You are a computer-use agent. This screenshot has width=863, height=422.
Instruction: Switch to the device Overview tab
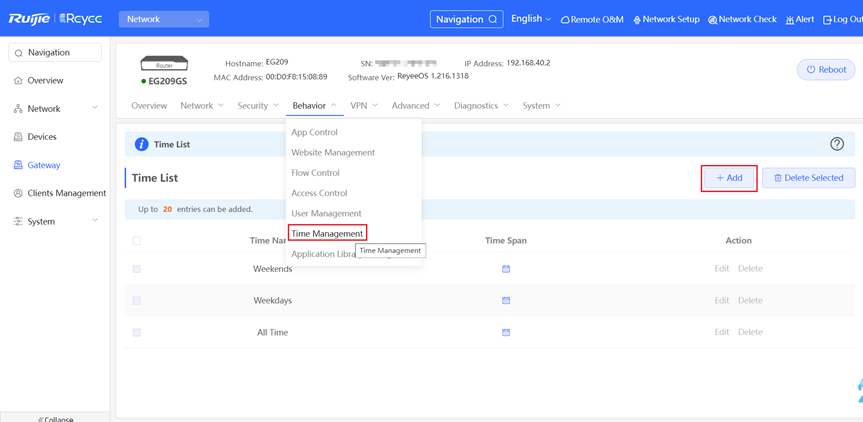[x=149, y=106]
